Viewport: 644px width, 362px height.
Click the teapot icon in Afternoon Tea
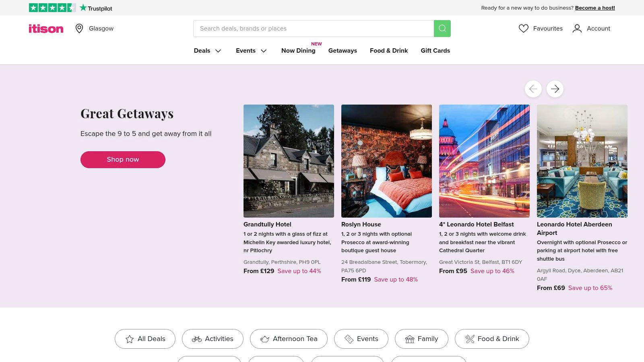click(x=265, y=339)
